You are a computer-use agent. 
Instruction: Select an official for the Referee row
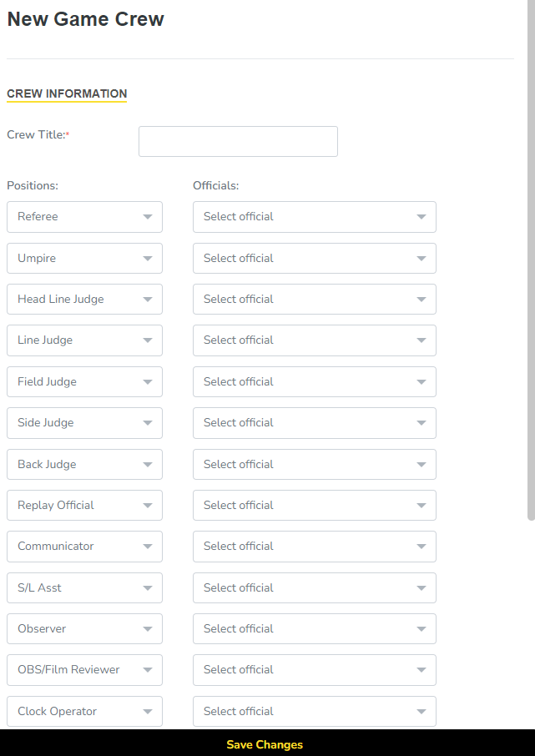click(x=314, y=217)
